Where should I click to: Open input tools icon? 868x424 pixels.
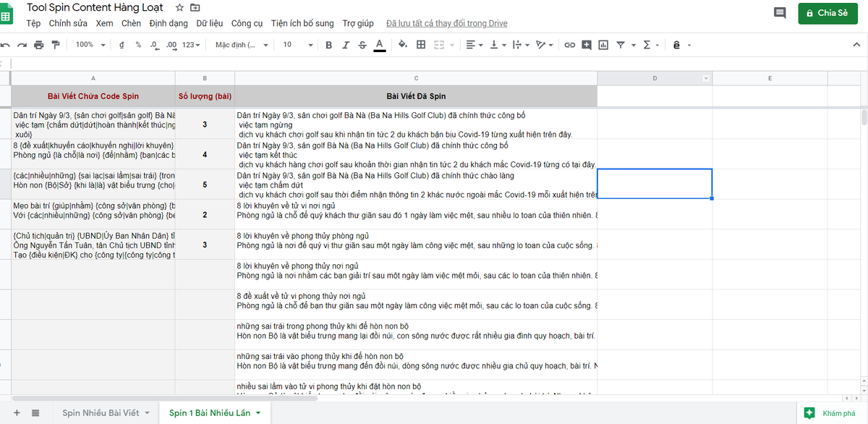tap(676, 45)
